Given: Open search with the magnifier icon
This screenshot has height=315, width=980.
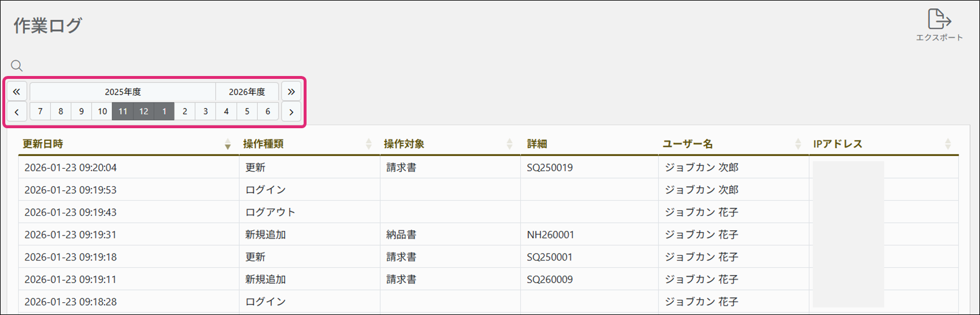Looking at the screenshot, I should tap(17, 66).
